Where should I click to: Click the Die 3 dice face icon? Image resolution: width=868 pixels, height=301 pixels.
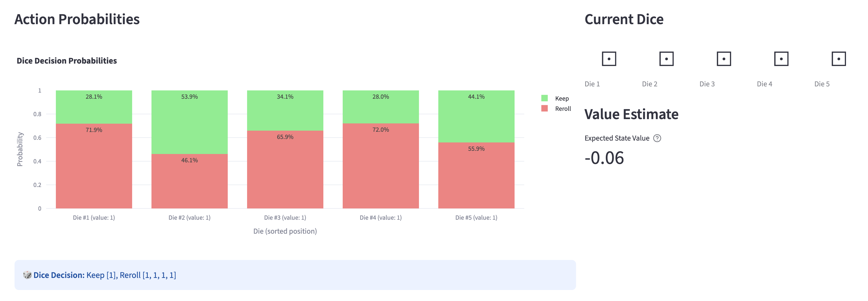724,59
